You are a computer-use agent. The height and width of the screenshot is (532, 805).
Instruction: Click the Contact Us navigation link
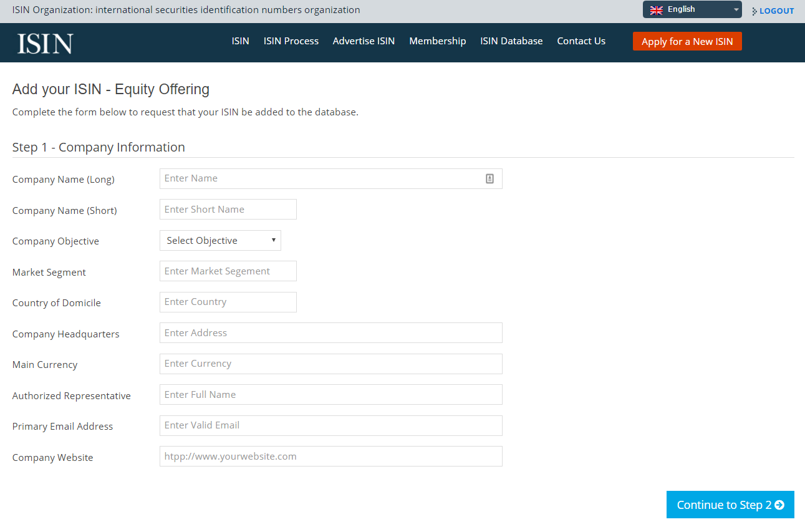581,41
